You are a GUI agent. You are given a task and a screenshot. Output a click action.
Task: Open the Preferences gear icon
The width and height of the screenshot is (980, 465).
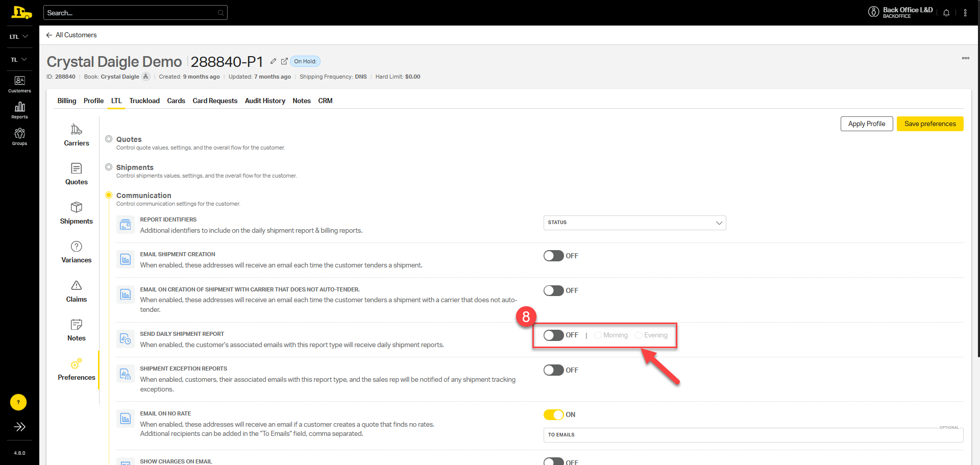pyautogui.click(x=77, y=363)
